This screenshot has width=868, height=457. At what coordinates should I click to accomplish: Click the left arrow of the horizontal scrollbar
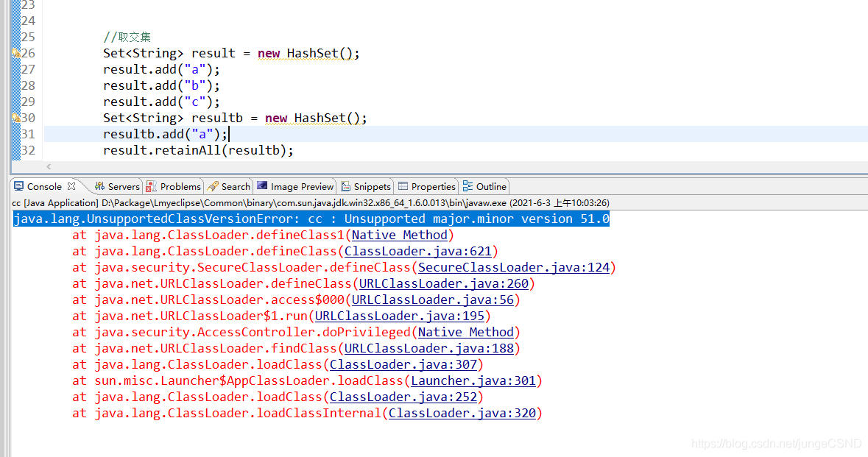pyautogui.click(x=48, y=167)
